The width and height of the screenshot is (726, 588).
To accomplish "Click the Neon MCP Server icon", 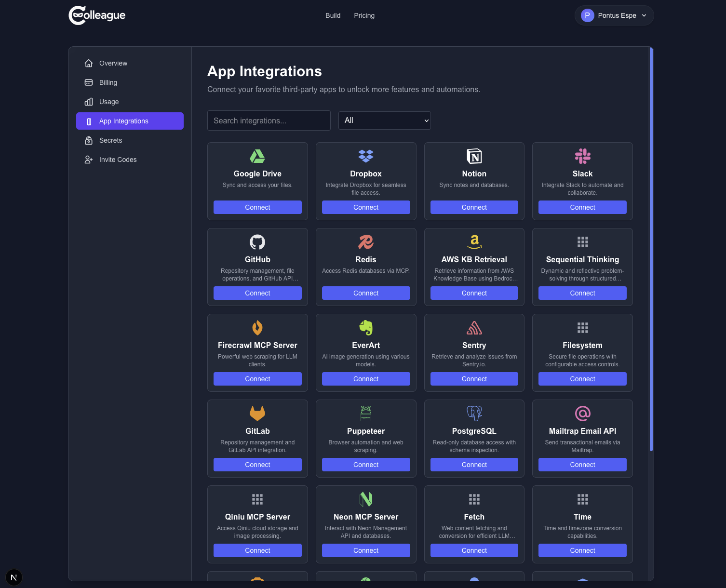I will [x=366, y=499].
